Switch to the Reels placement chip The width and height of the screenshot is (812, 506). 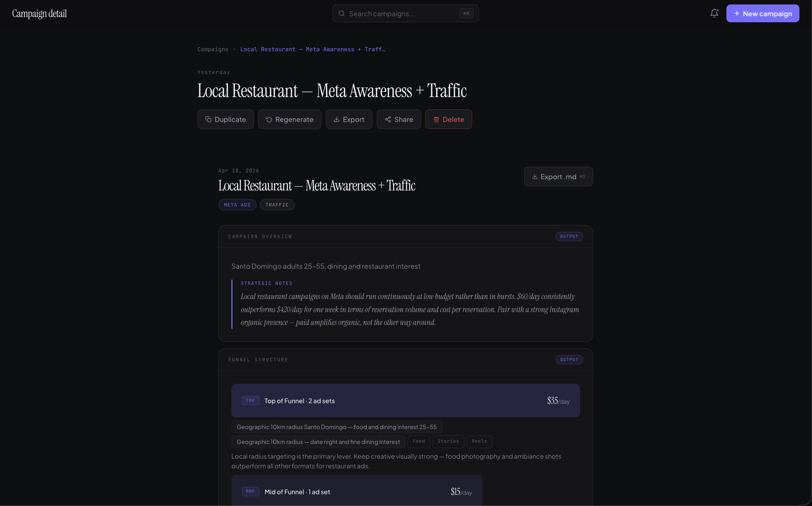point(479,441)
